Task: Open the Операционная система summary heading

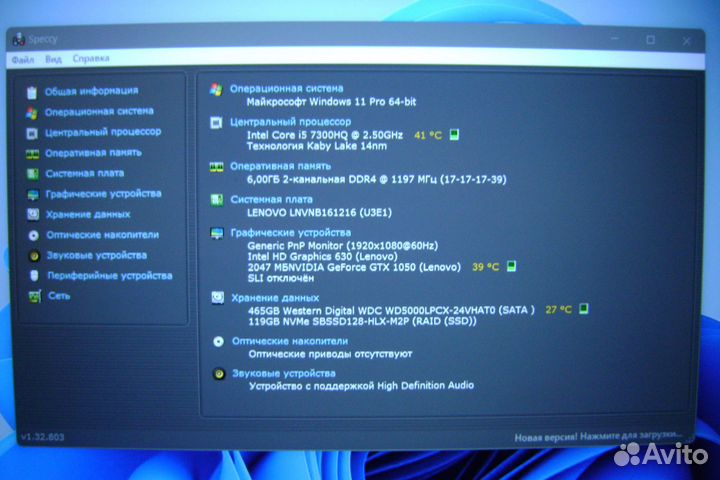Action: (287, 89)
